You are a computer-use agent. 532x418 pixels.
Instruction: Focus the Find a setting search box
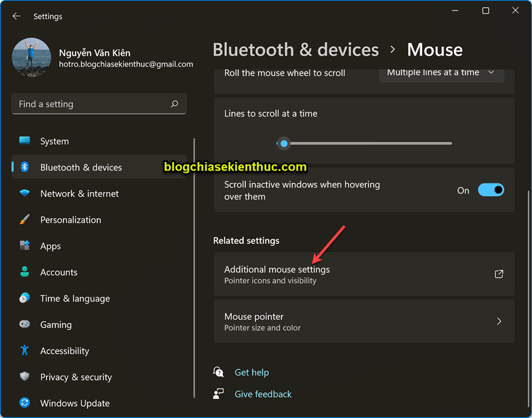(99, 104)
